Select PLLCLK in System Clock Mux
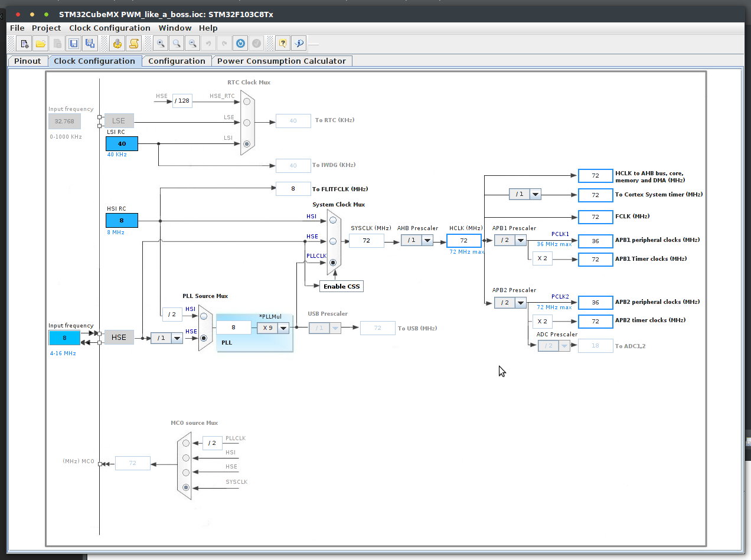Viewport: 751px width, 560px height. click(334, 262)
